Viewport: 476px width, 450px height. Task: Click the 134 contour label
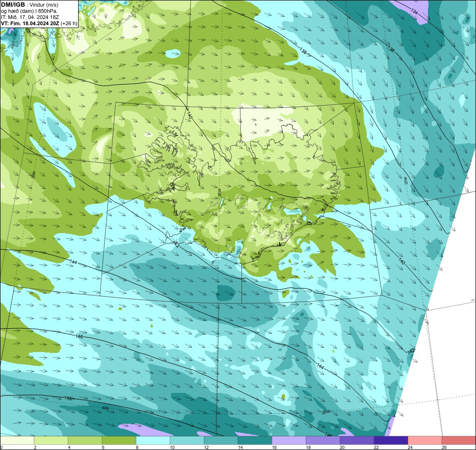(x=415, y=11)
